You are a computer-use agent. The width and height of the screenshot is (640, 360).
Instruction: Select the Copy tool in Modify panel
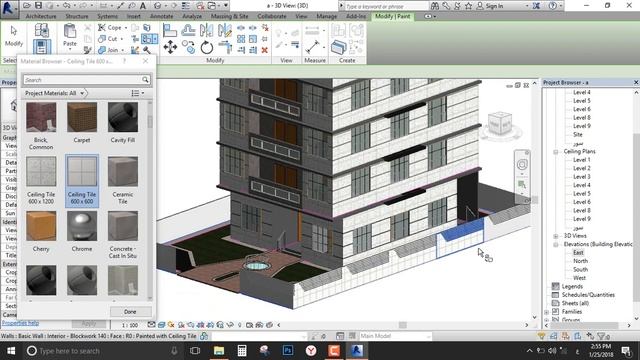pyautogui.click(x=188, y=47)
